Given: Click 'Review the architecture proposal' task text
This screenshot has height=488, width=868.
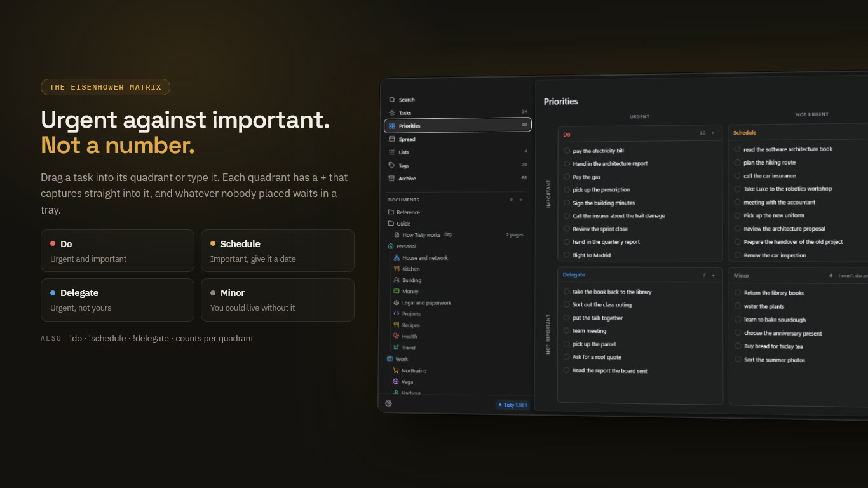Looking at the screenshot, I should click(x=784, y=229).
